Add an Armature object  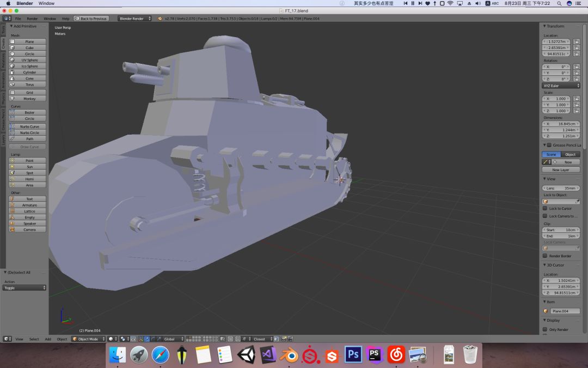(29, 205)
